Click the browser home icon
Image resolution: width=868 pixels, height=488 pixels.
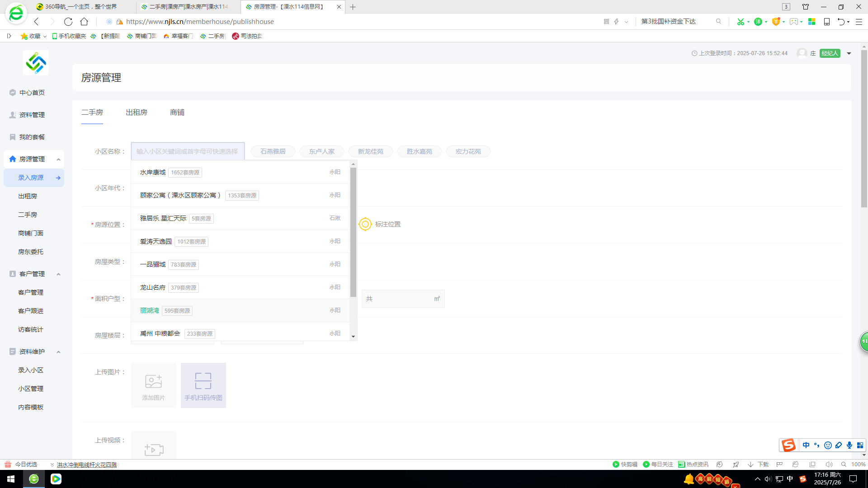(84, 22)
